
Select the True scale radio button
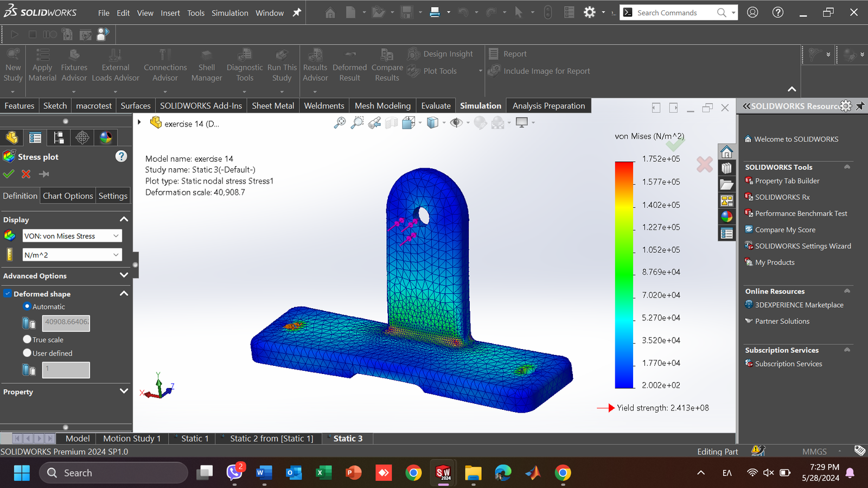(x=27, y=339)
